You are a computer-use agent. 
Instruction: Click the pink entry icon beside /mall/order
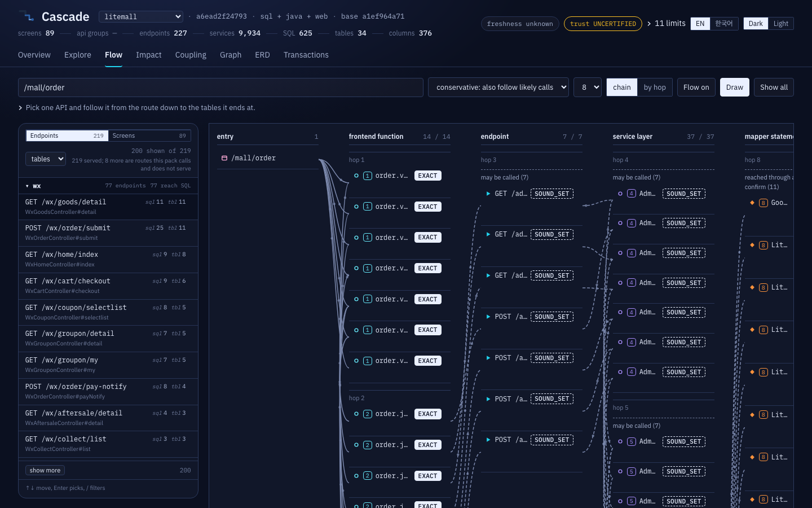pos(224,158)
